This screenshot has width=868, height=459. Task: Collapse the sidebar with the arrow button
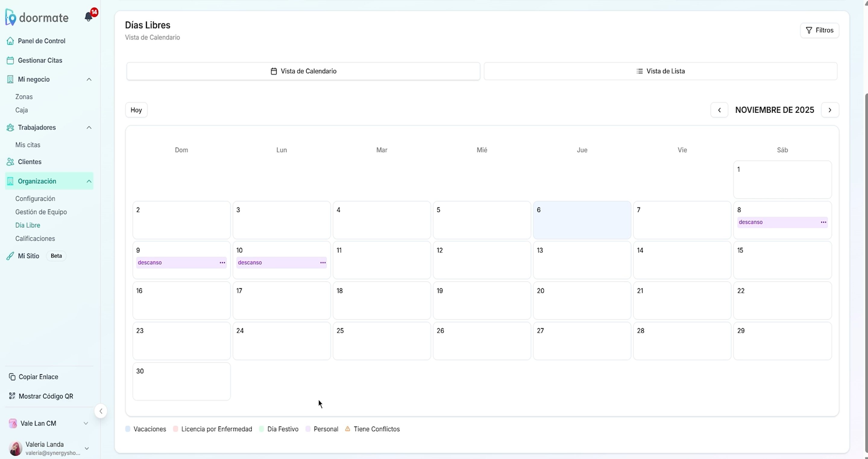click(x=101, y=411)
